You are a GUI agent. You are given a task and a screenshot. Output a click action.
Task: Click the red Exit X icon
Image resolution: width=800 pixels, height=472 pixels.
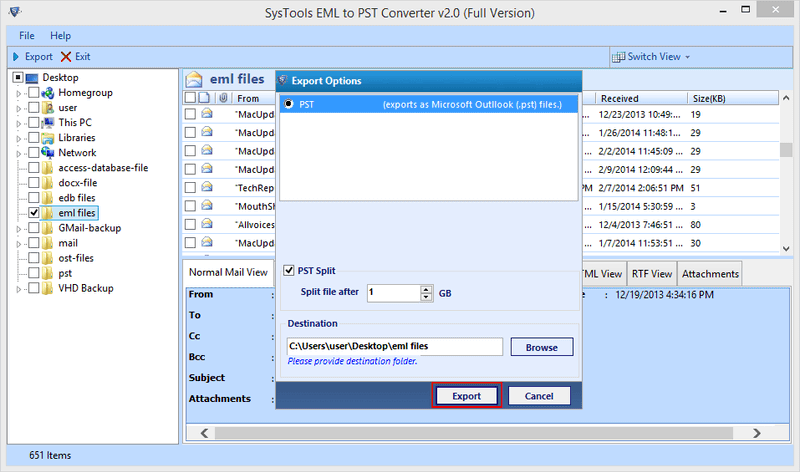pos(66,57)
